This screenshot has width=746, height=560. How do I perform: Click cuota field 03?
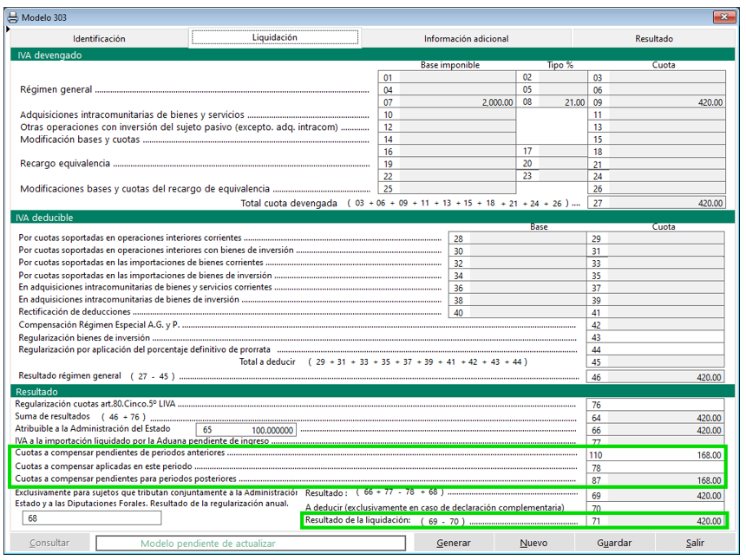coord(657,77)
